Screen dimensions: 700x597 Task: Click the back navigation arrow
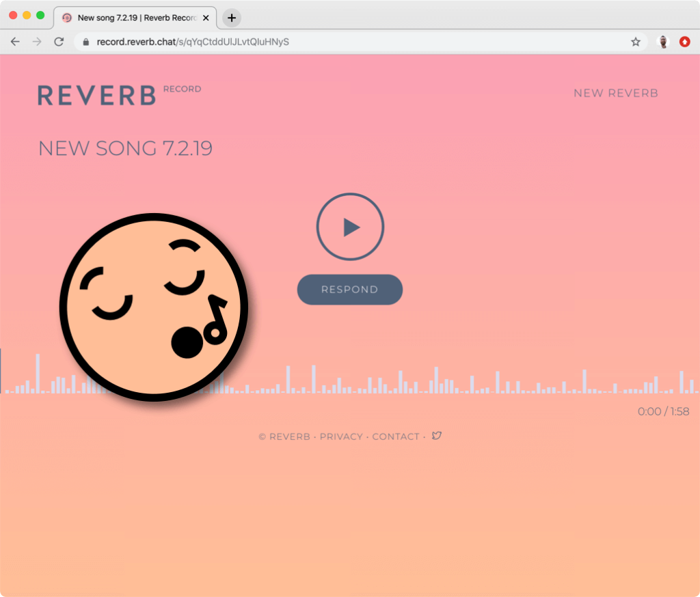(x=15, y=42)
